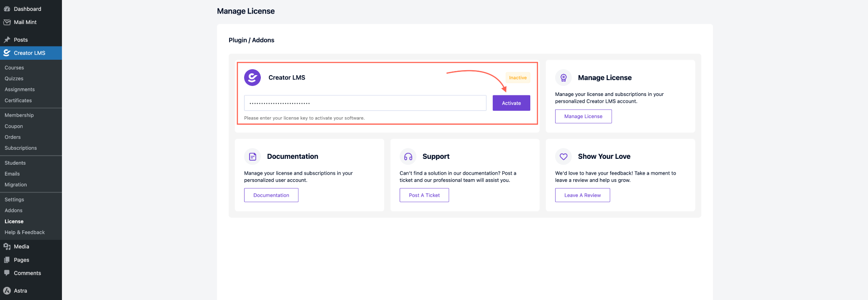
Task: Click the Creator LMS logo icon
Action: (x=252, y=77)
